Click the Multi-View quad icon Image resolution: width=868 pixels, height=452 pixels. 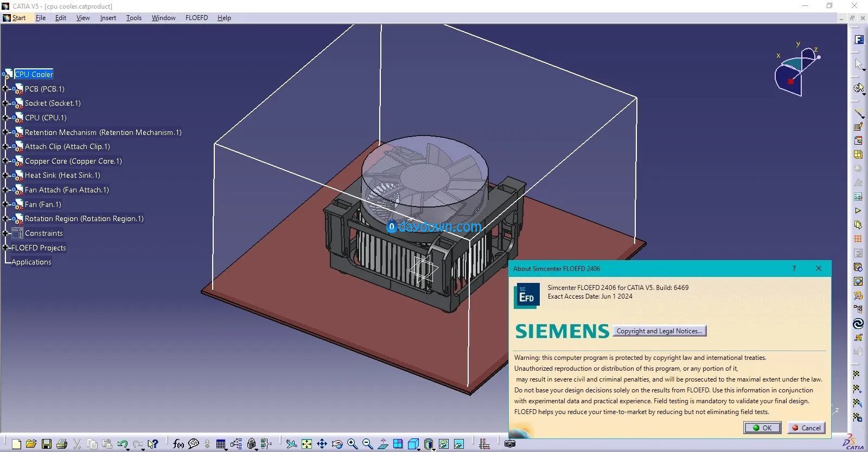pyautogui.click(x=398, y=444)
